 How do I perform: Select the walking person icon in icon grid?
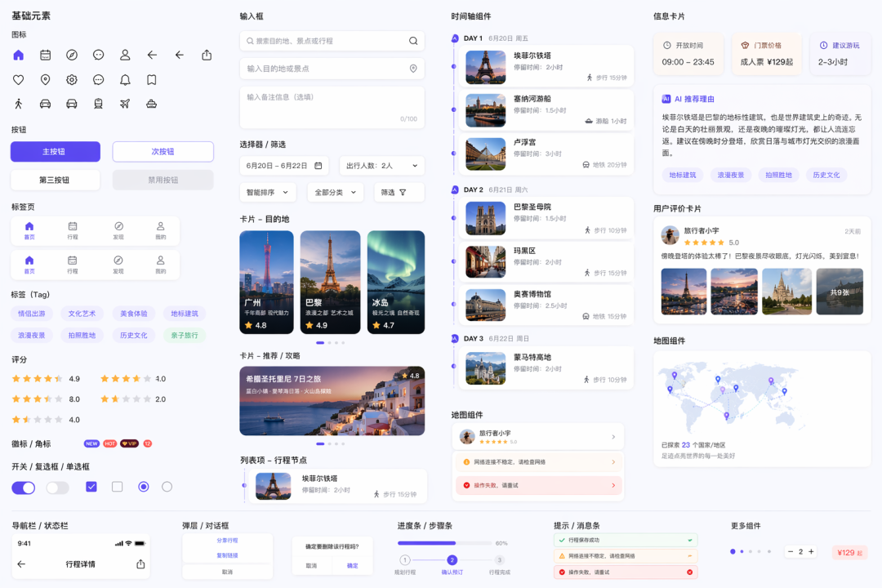[x=19, y=104]
